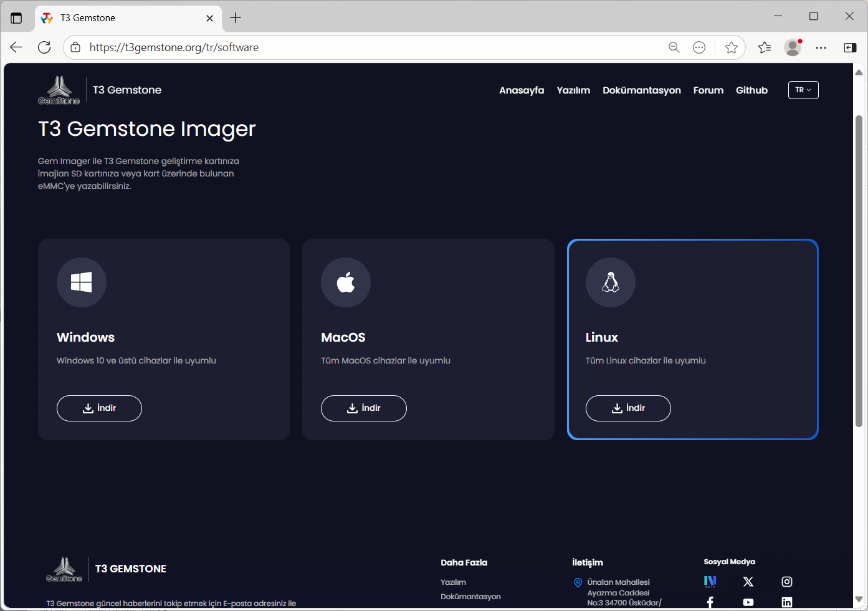Screen dimensions: 868x611
Task: Click the scrollbar down arrow
Action: pyautogui.click(x=859, y=599)
